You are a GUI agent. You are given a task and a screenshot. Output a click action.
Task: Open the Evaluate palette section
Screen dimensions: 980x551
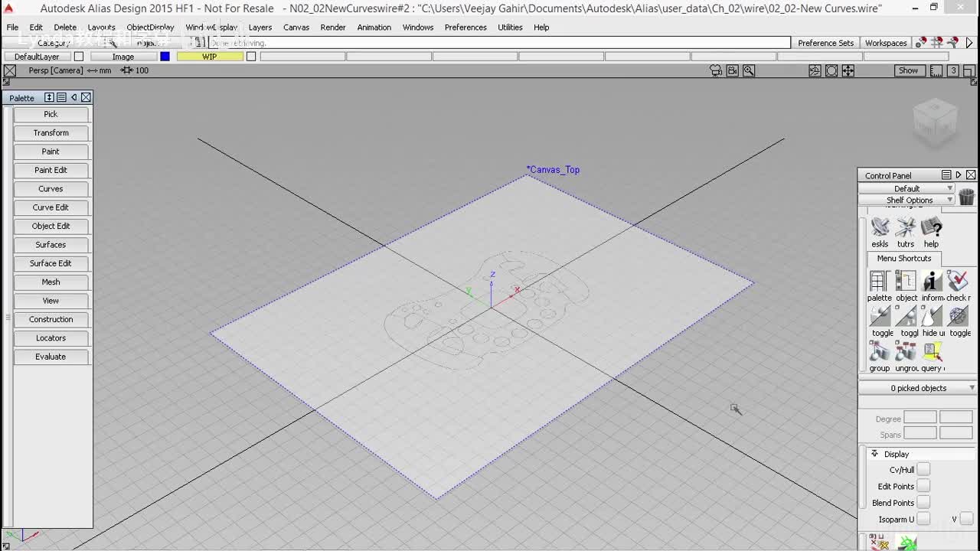point(51,357)
